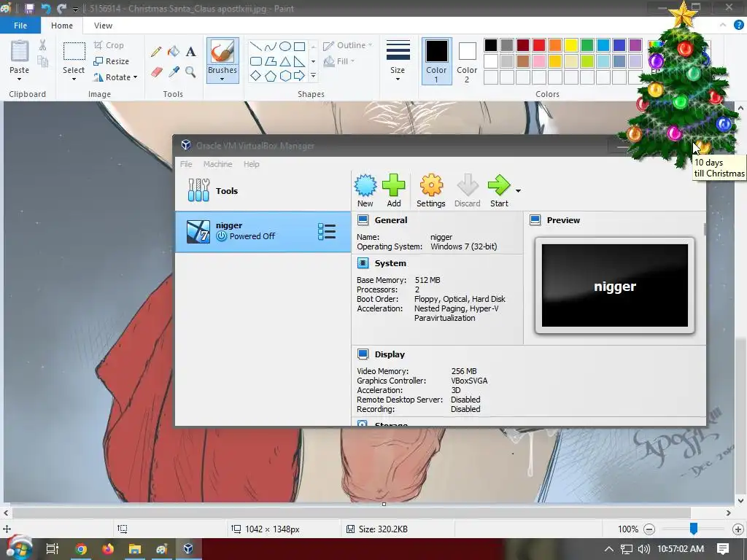Open VirtualBox Machine menu

[x=217, y=164]
